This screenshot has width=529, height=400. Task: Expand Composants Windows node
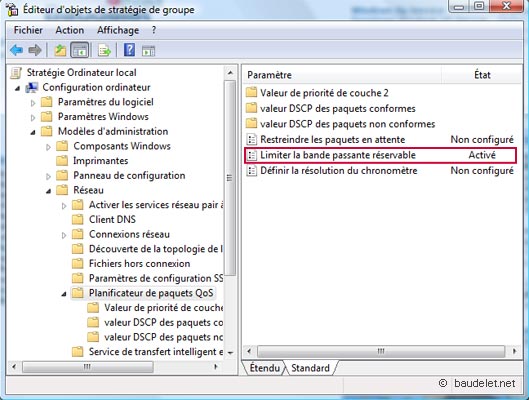[x=49, y=147]
